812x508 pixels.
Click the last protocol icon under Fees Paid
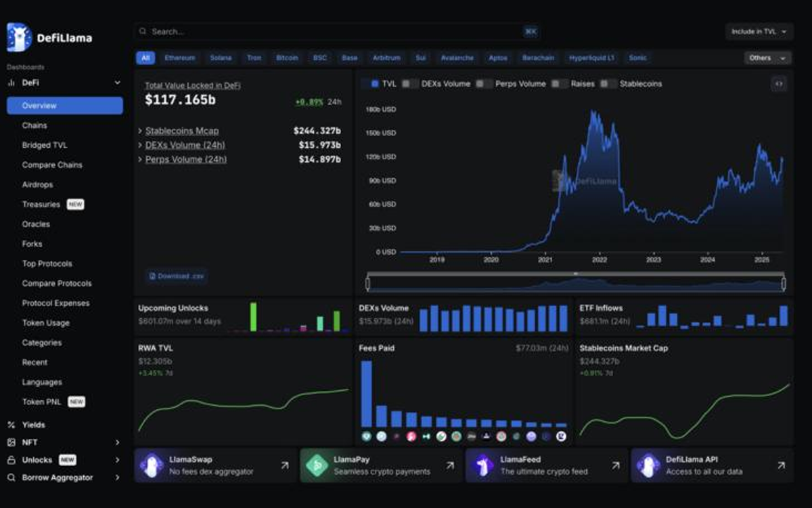[562, 437]
